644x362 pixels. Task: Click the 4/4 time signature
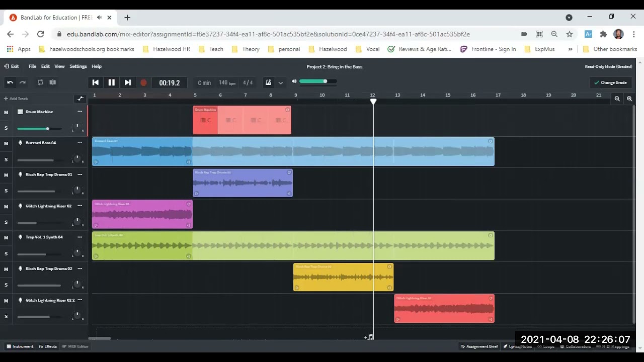tap(248, 82)
